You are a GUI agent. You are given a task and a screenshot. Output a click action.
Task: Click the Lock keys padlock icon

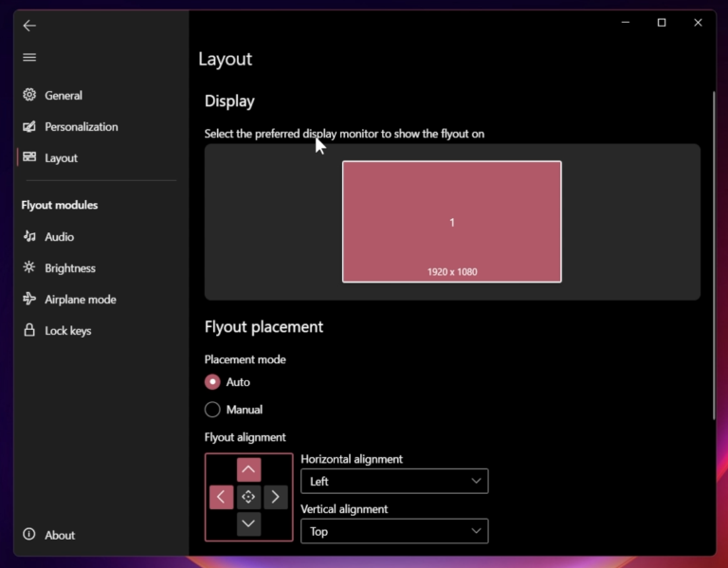(29, 331)
